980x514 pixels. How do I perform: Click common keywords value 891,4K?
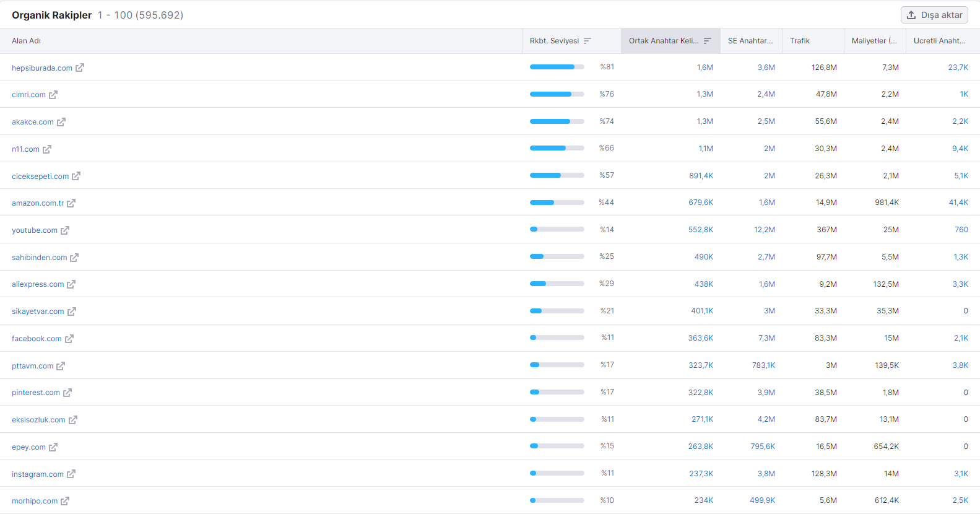[701, 176]
